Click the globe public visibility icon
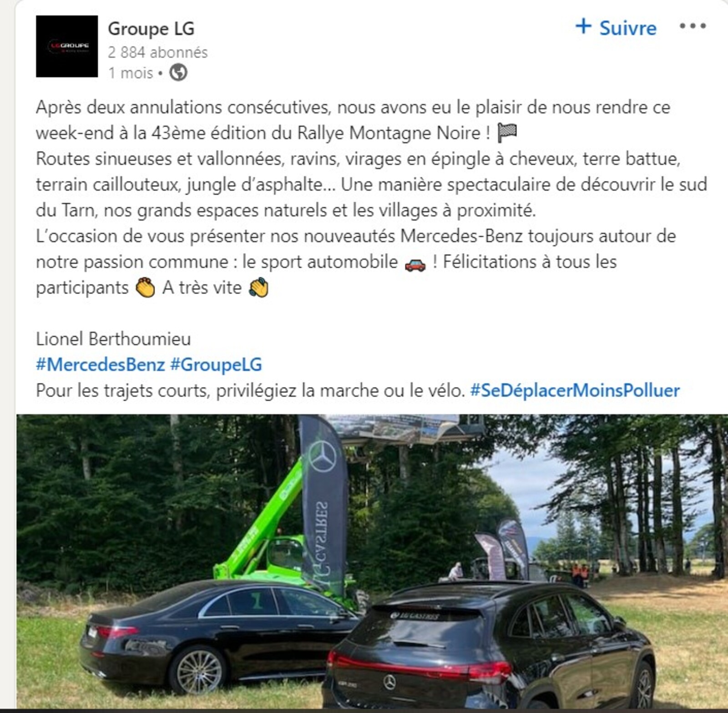The height and width of the screenshot is (713, 728). tap(178, 72)
